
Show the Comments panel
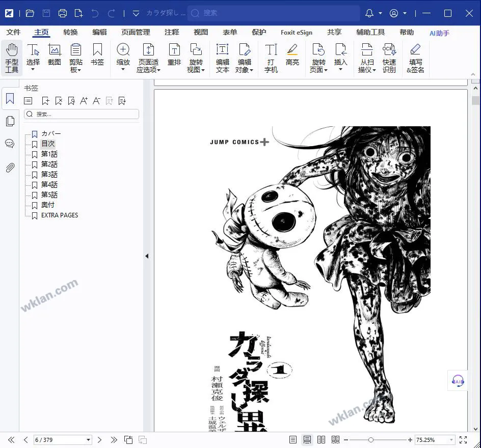[x=10, y=143]
